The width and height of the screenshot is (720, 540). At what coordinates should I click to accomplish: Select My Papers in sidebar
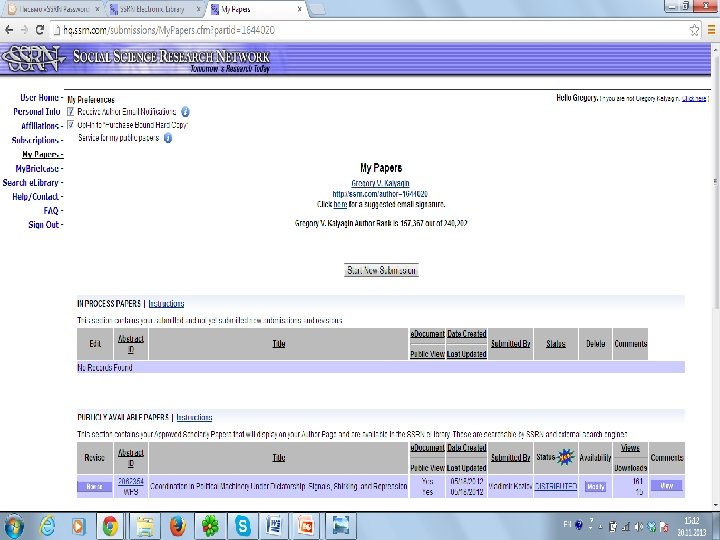point(42,154)
